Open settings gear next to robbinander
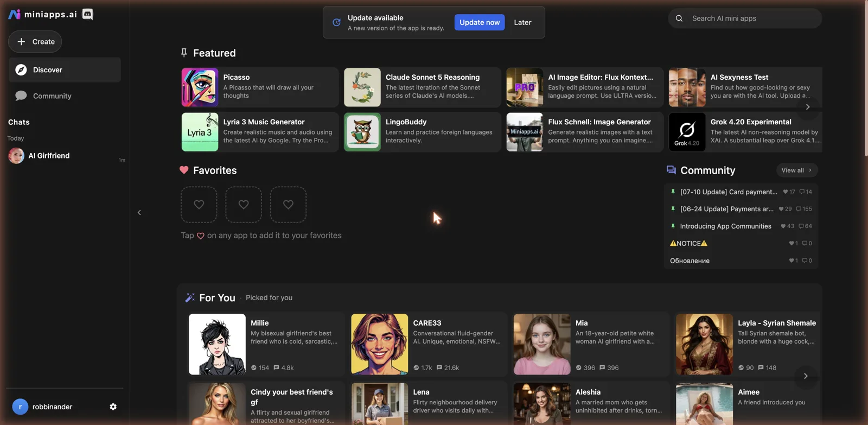 tap(113, 407)
